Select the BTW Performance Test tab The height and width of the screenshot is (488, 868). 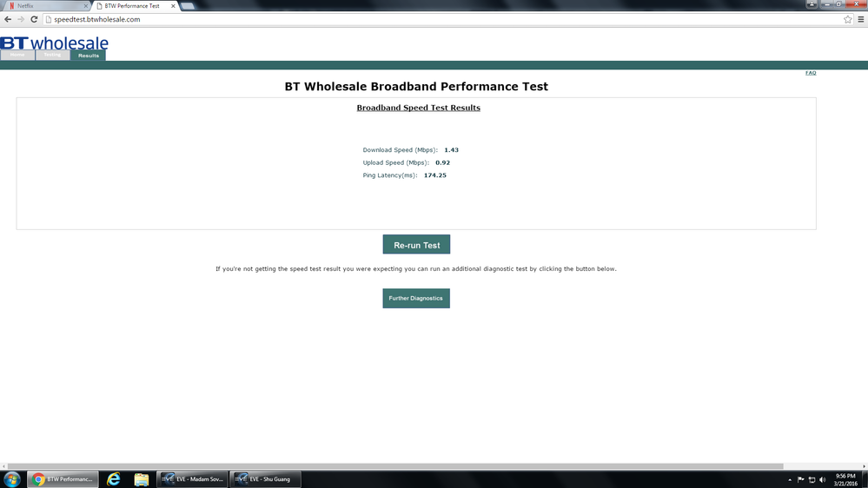click(x=135, y=6)
